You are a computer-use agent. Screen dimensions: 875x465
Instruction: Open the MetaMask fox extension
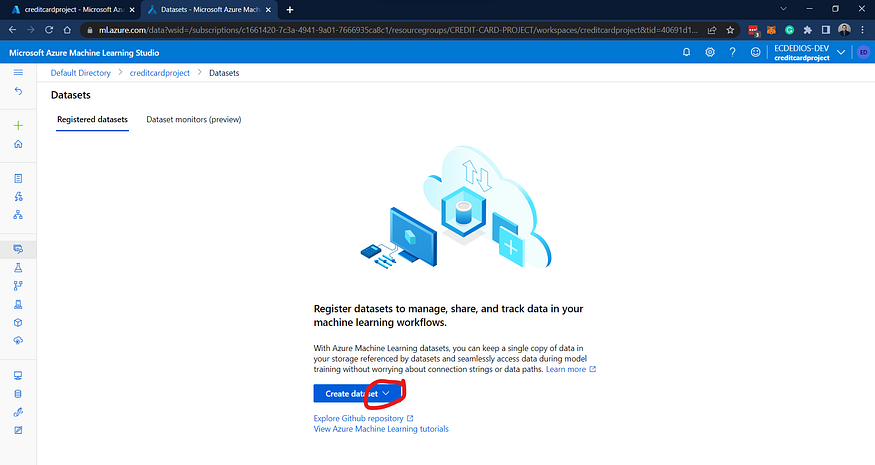tap(771, 30)
